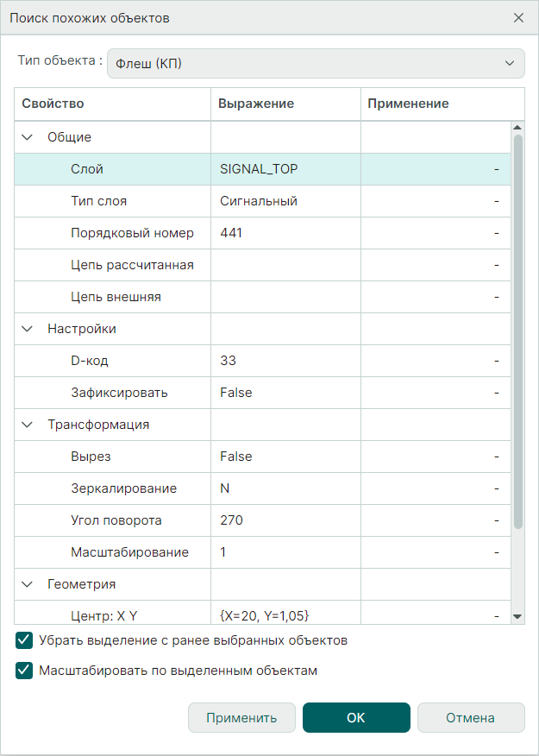Open the Тип объекта dropdown

tap(316, 64)
